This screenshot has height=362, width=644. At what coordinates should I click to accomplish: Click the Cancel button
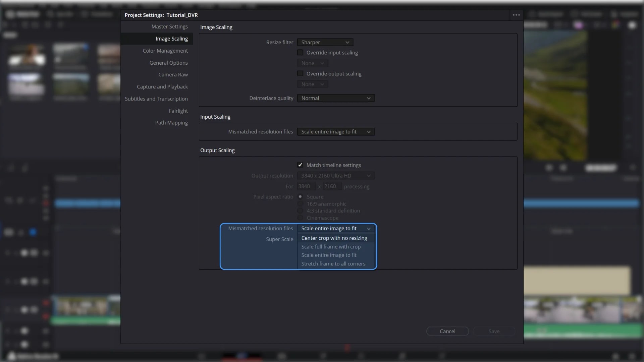tap(447, 331)
